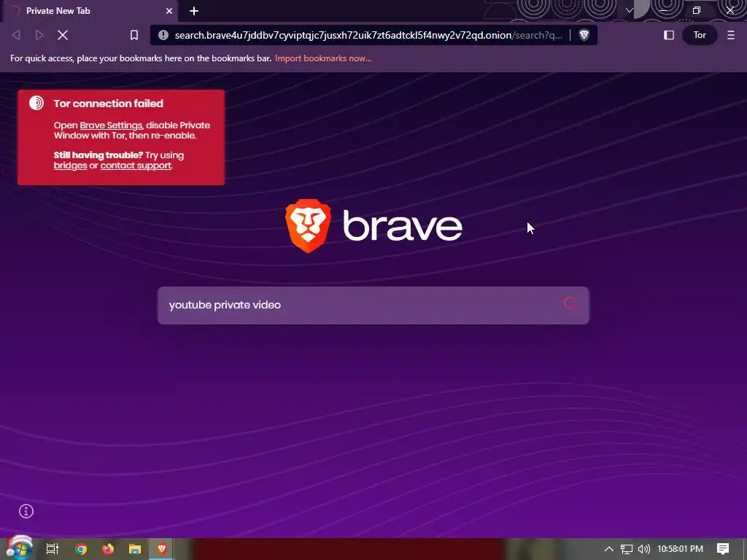The image size is (747, 560).
Task: Click the search box containing youtube private video
Action: [x=373, y=306]
